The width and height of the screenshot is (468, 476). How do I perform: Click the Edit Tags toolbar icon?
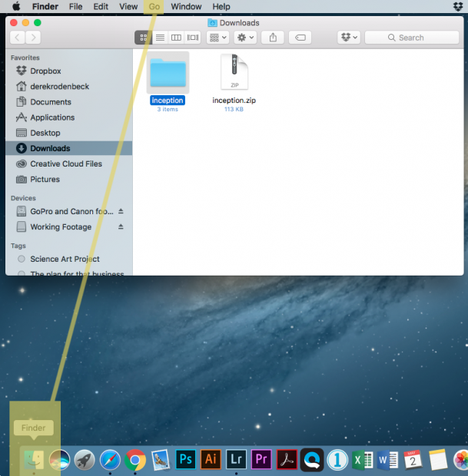(300, 38)
